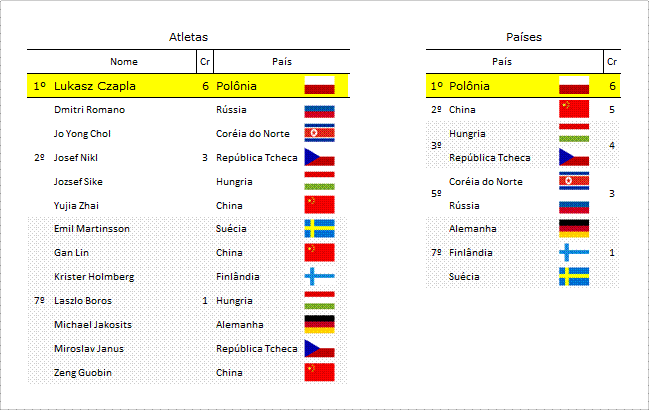Select the País header in the Países table
649x411 pixels.
coord(502,62)
